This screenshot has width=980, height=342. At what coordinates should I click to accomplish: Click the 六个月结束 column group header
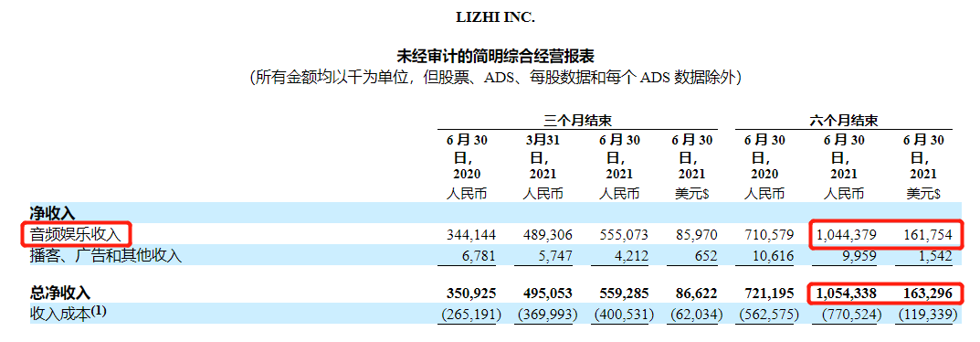[x=845, y=121]
